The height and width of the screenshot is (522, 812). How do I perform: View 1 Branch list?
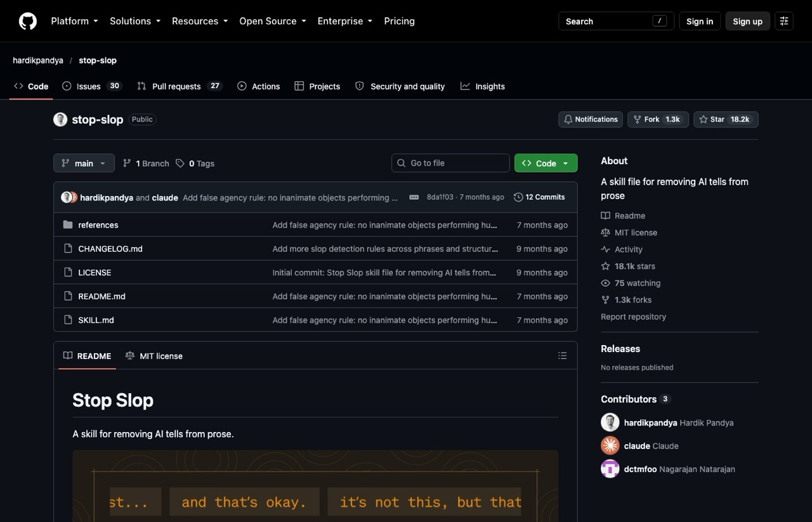tap(146, 164)
